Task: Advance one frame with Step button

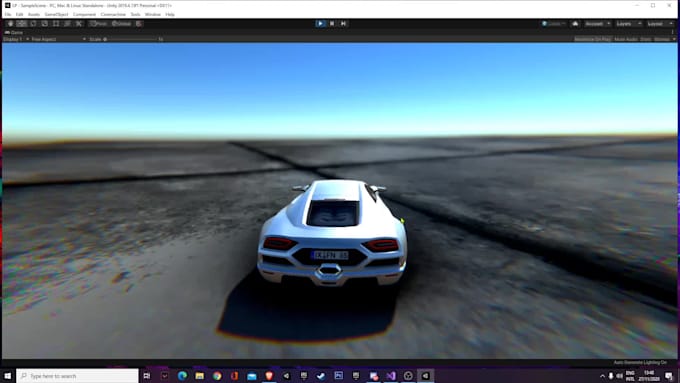Action: pos(343,23)
